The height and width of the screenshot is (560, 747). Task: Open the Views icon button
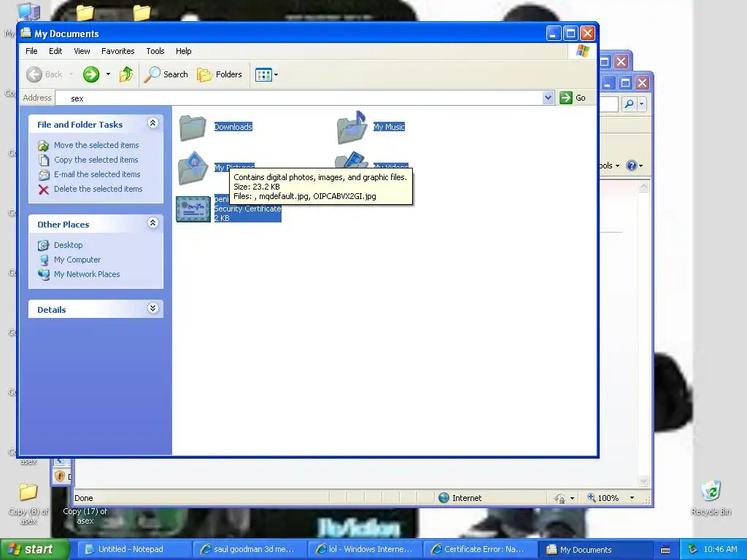(x=263, y=75)
